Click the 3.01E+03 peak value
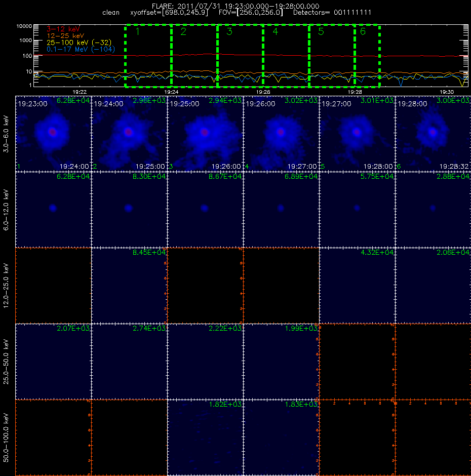The height and width of the screenshot is (476, 471). click(377, 100)
